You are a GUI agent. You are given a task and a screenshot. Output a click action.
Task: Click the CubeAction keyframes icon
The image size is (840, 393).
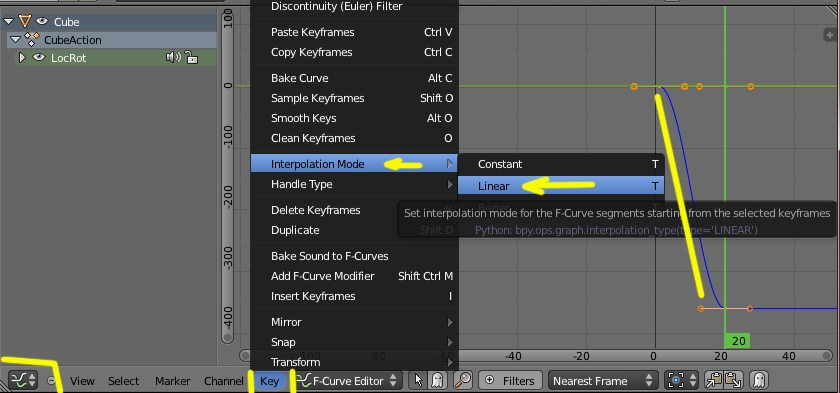[33, 39]
